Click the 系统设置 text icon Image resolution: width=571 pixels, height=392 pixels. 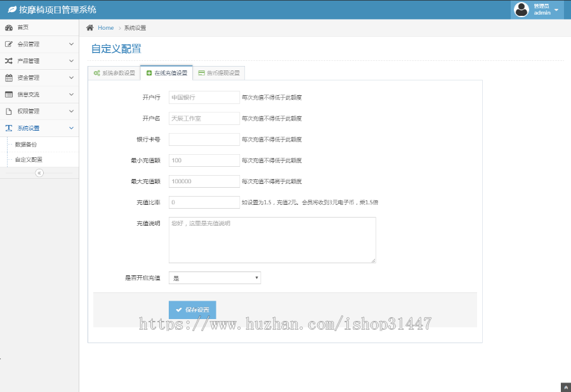pos(9,128)
